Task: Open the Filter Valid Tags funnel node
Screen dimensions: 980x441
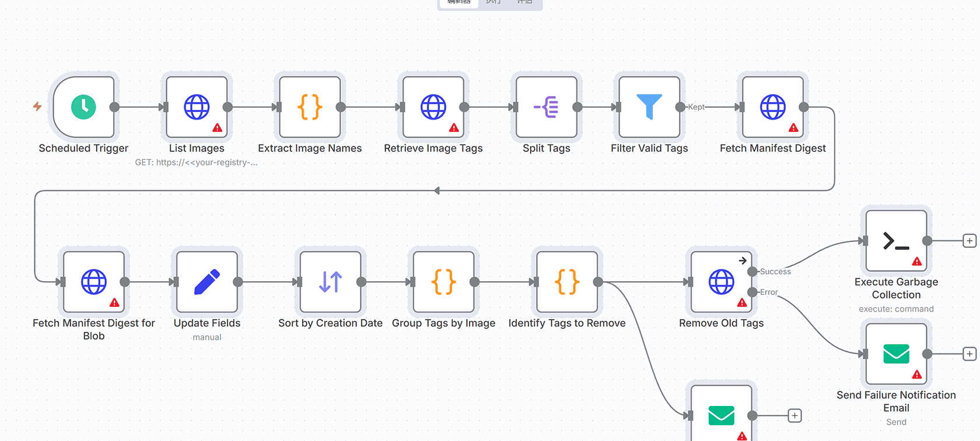Action: [649, 107]
